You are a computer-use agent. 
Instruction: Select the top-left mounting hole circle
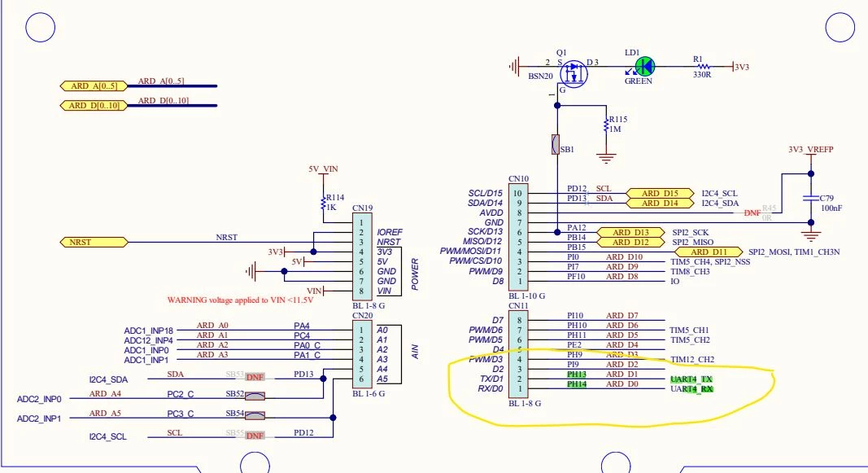(41, 27)
